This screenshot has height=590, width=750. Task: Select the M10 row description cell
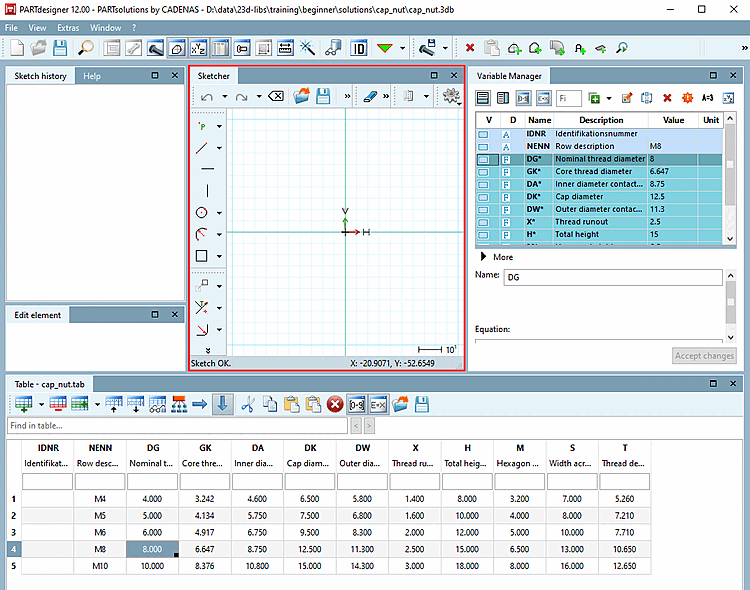coord(99,566)
